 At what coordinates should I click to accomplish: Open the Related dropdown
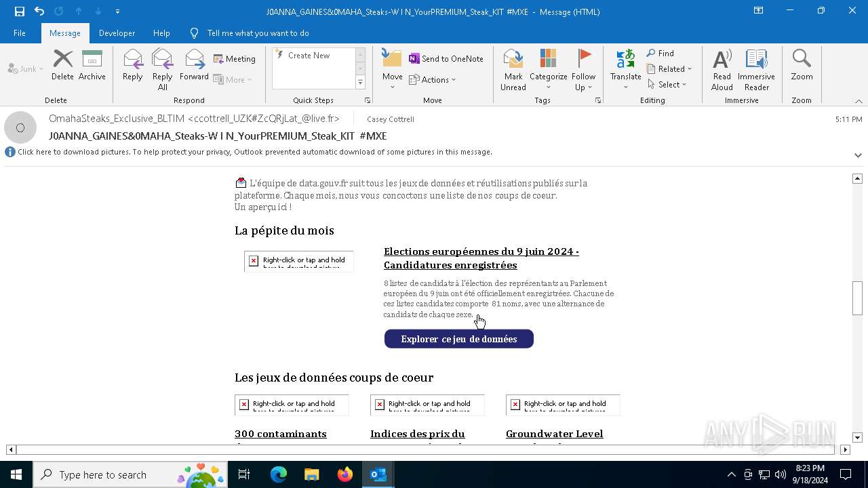click(669, 68)
